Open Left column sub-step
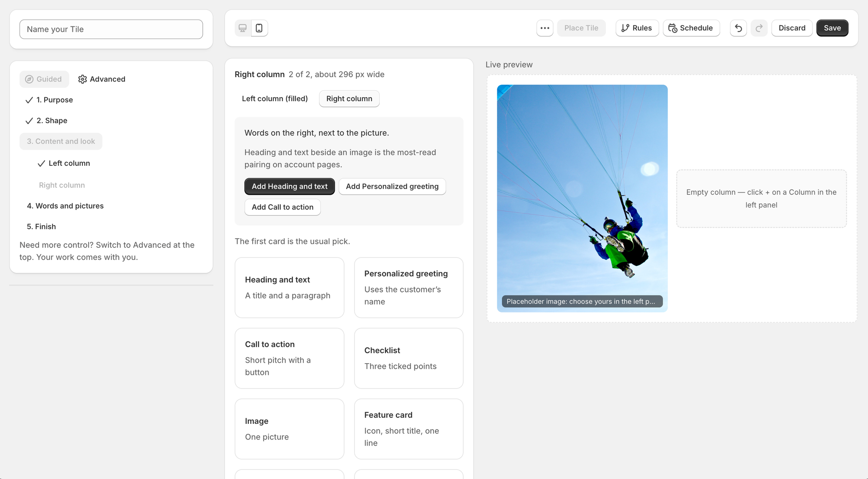The width and height of the screenshot is (868, 479). 64,164
